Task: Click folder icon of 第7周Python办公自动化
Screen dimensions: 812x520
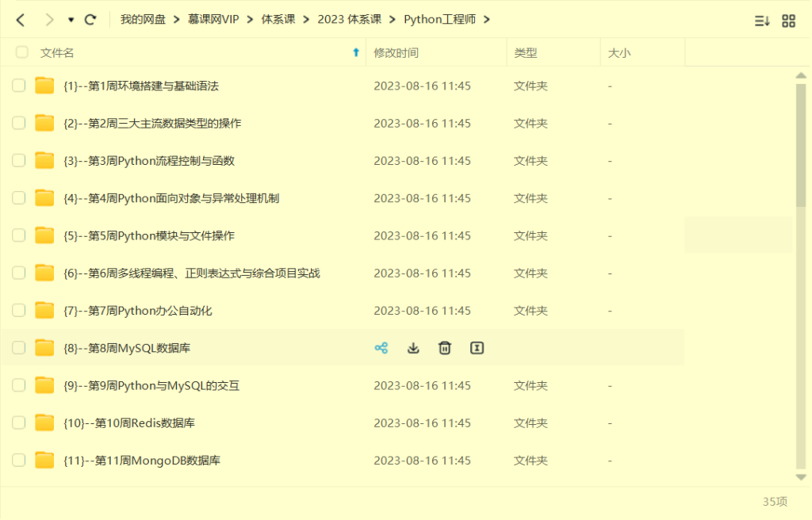Action: 44,310
